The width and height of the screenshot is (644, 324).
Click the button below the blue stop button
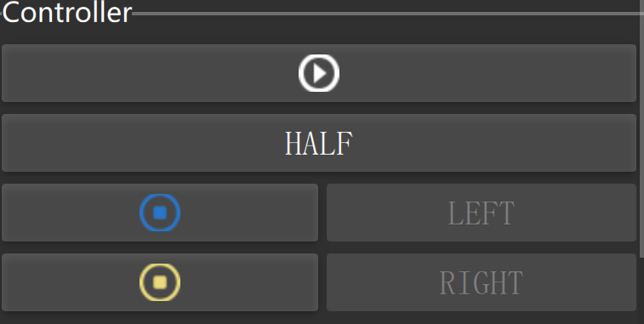tap(160, 282)
